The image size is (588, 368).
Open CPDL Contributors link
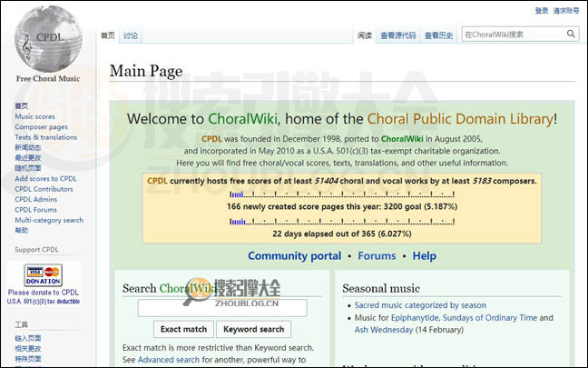point(44,189)
